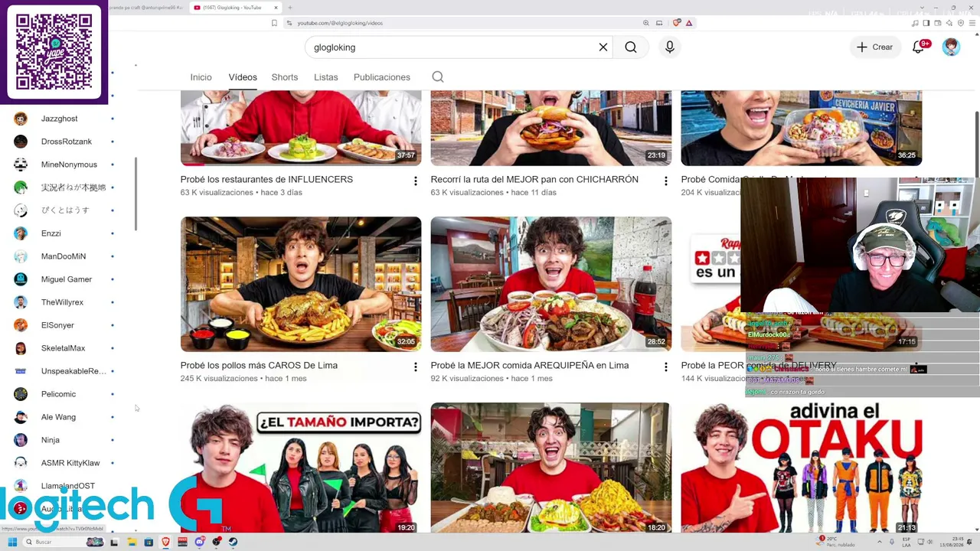Open the Brave Shields icon

coord(677,23)
